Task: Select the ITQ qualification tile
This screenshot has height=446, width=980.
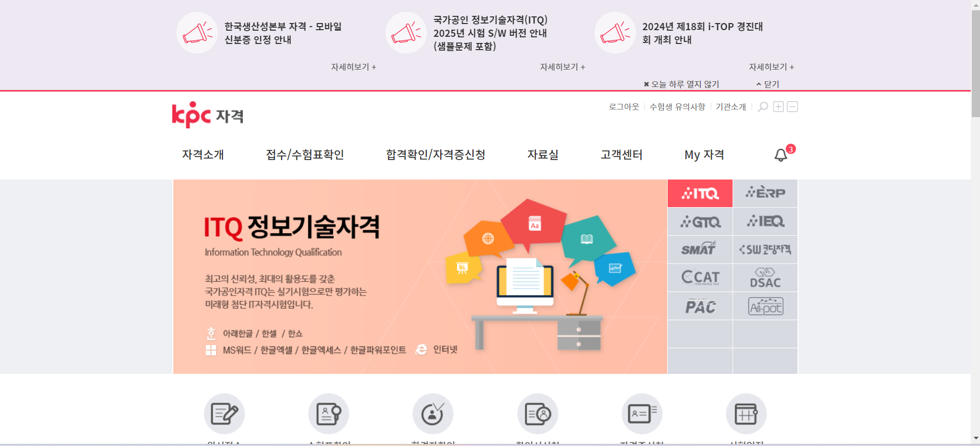Action: pos(700,193)
